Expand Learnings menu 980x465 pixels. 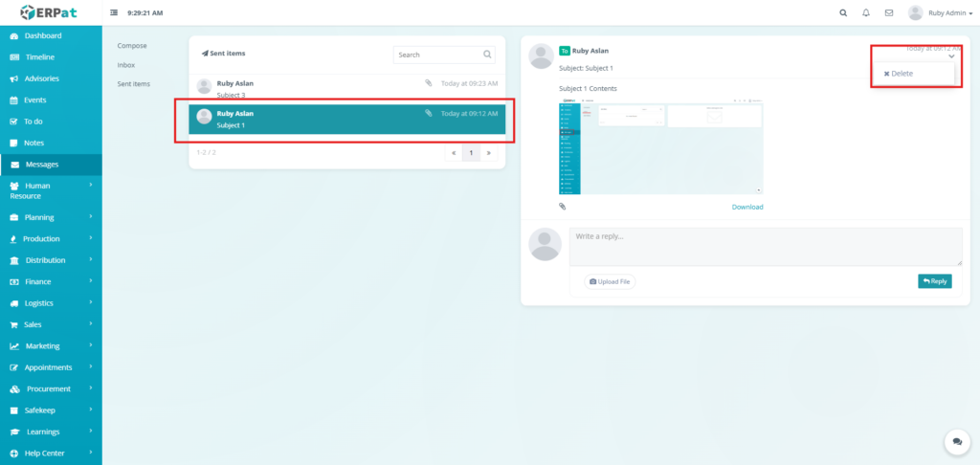pos(51,432)
